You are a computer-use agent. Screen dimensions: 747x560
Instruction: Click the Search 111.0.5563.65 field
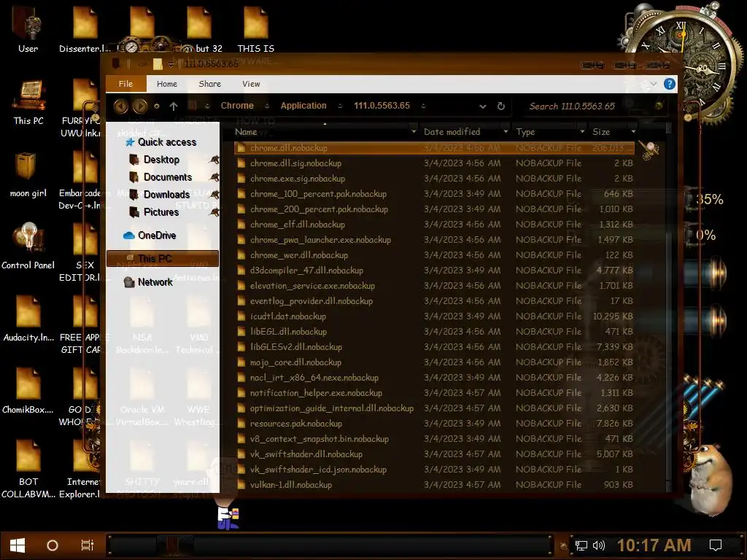589,106
